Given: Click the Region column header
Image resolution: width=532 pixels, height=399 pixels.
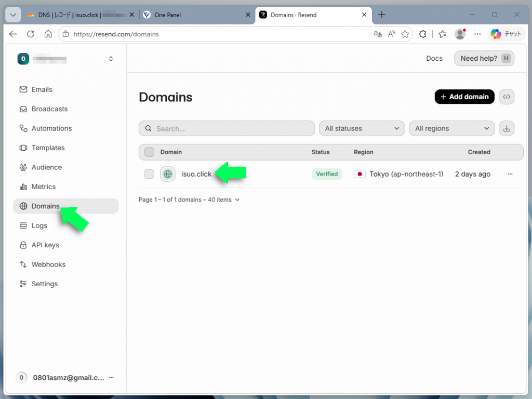Looking at the screenshot, I should click(x=363, y=152).
